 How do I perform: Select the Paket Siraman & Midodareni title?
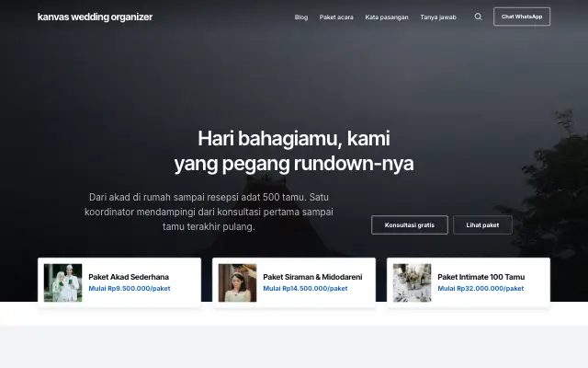coord(312,277)
